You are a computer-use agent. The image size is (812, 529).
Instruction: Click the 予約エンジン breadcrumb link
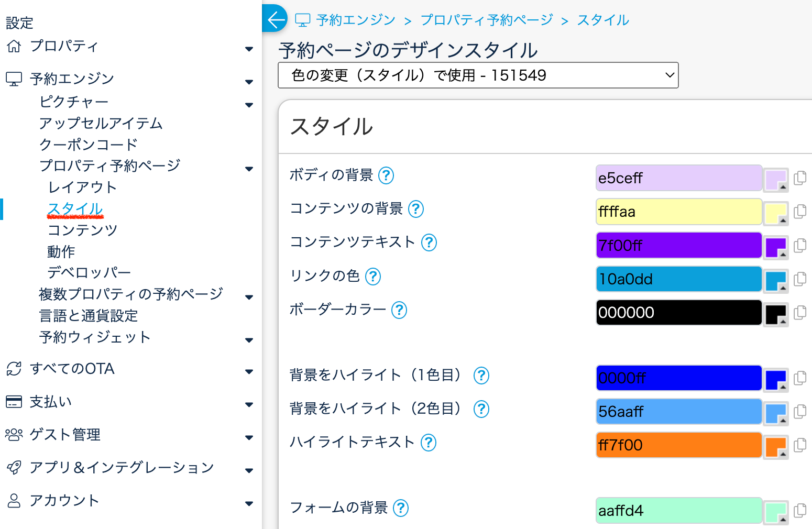[356, 20]
